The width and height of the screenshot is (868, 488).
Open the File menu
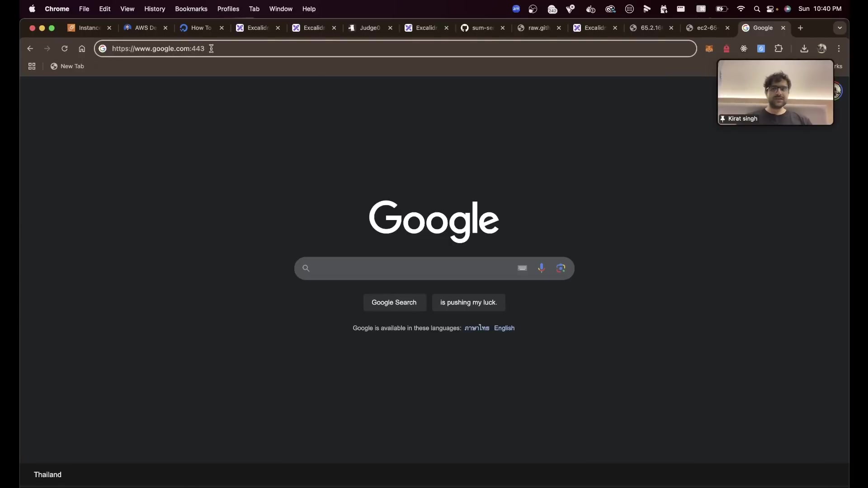84,9
